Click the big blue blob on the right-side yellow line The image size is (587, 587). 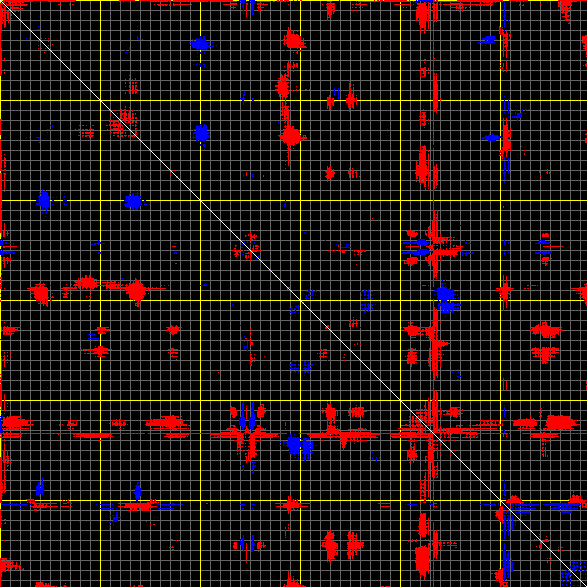(444, 294)
